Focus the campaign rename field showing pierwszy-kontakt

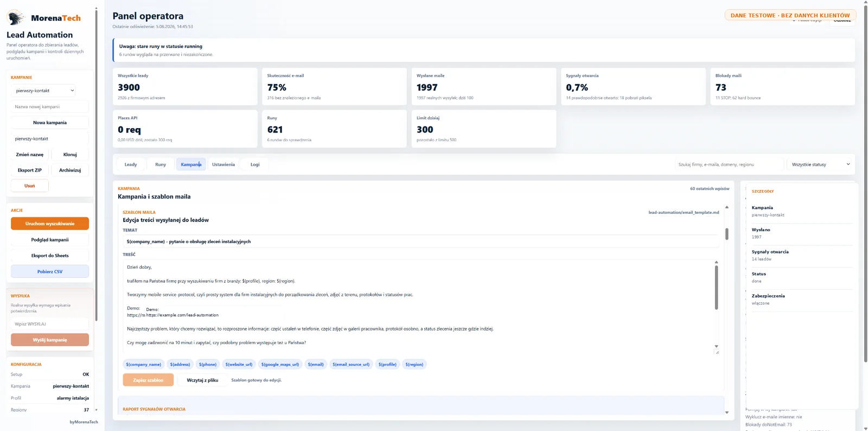[x=50, y=139]
